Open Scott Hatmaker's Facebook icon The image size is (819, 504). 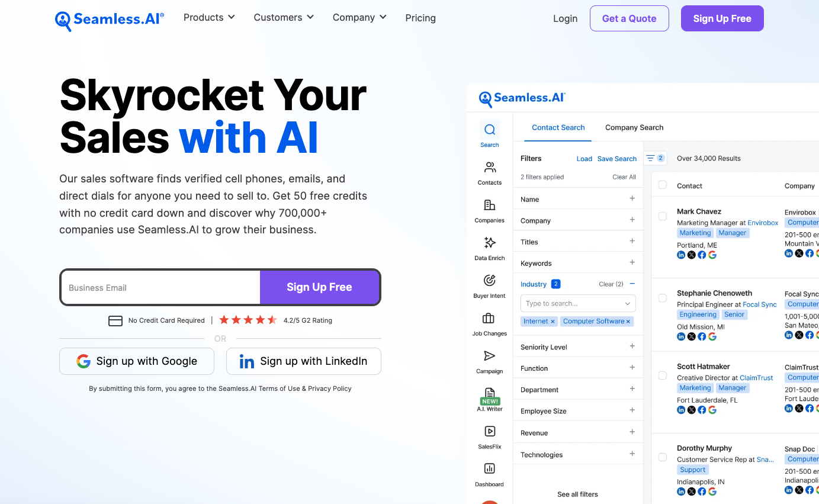[702, 410]
